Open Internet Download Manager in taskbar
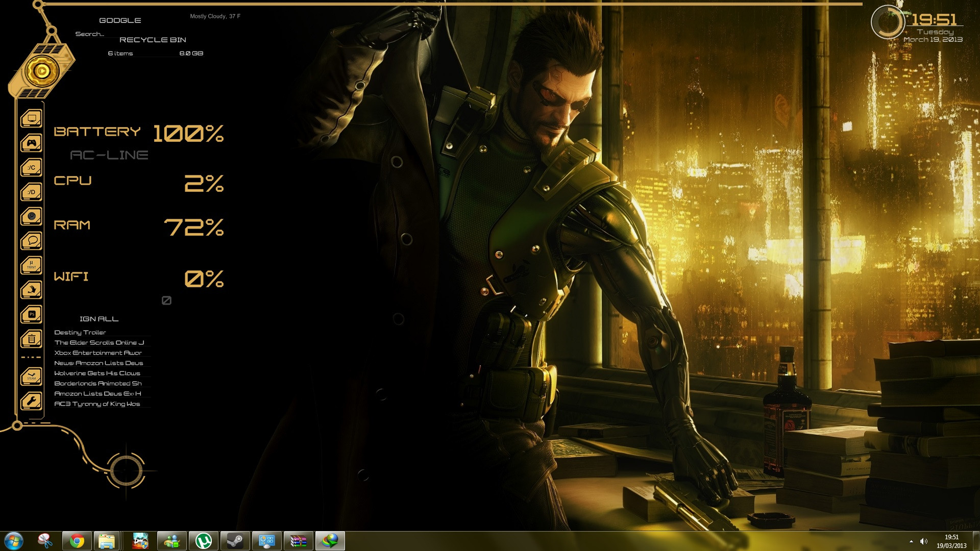 [x=330, y=541]
